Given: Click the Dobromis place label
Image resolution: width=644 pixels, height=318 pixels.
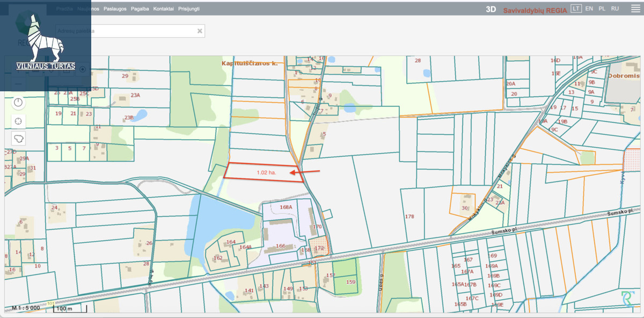Looking at the screenshot, I should [624, 76].
